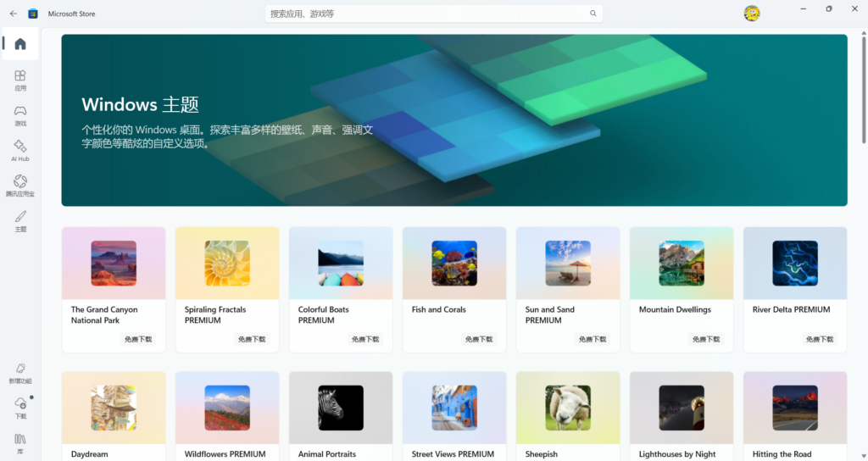868x461 pixels.
Task: Open the Colorful Boats PREMIUM thumbnail
Action: pyautogui.click(x=341, y=264)
